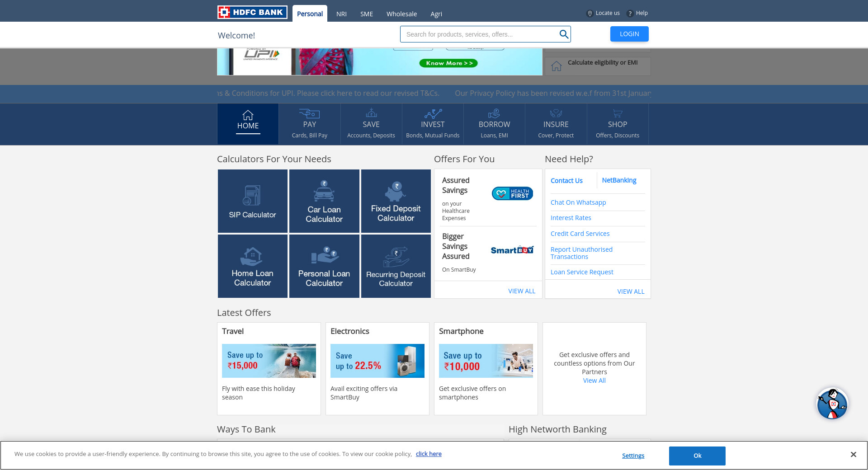Viewport: 868px width, 470px height.
Task: Click the Help question mark icon
Action: (x=630, y=14)
